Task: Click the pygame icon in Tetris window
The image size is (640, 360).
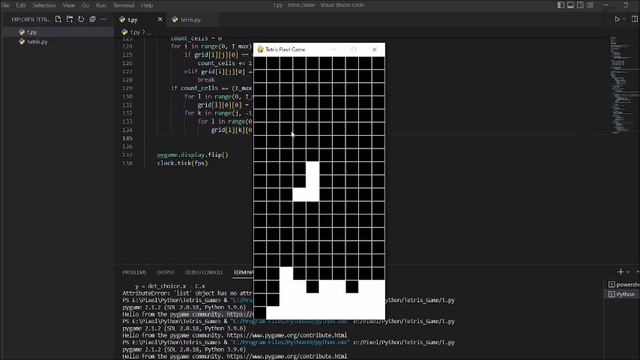Action: [x=260, y=49]
